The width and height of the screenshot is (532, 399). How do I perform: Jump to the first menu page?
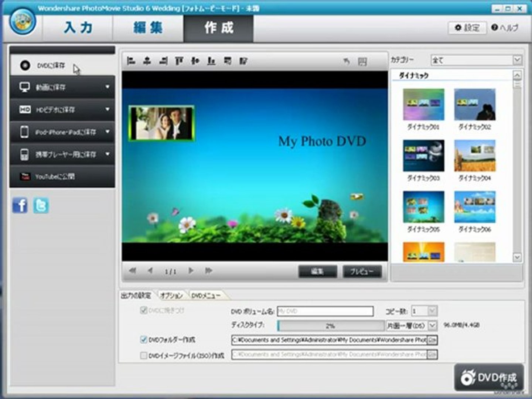click(133, 271)
